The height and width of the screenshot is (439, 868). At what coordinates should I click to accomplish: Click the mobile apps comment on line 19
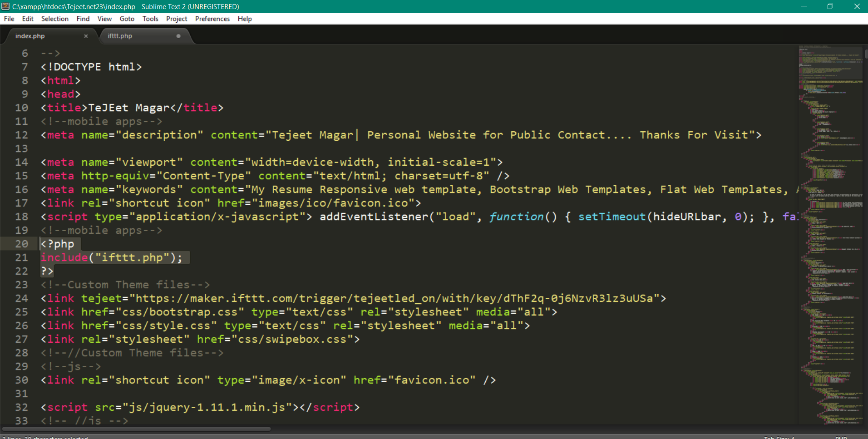pos(102,230)
